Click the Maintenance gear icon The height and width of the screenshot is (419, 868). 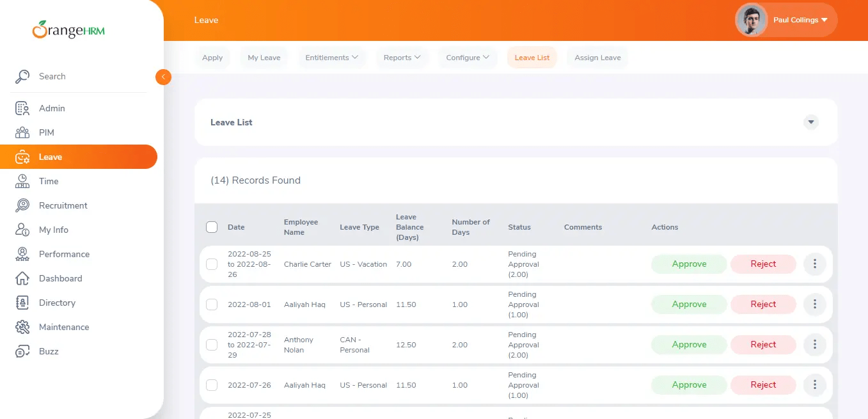click(x=22, y=328)
